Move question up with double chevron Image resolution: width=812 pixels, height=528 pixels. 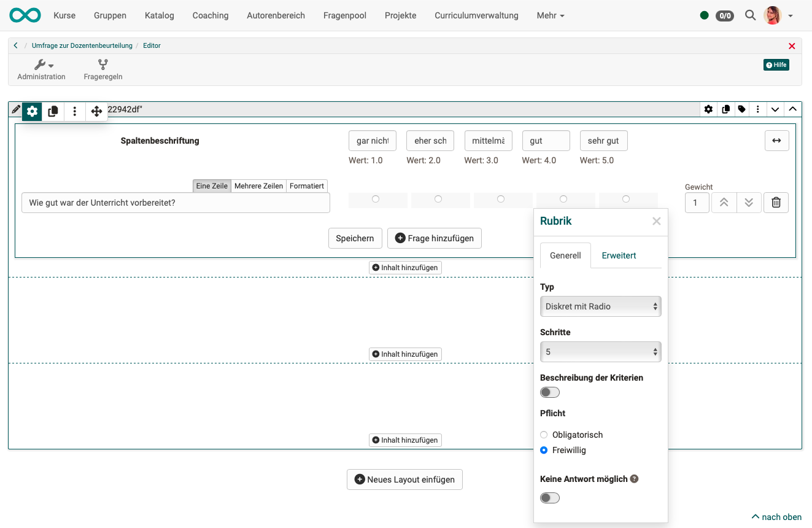tap(724, 203)
